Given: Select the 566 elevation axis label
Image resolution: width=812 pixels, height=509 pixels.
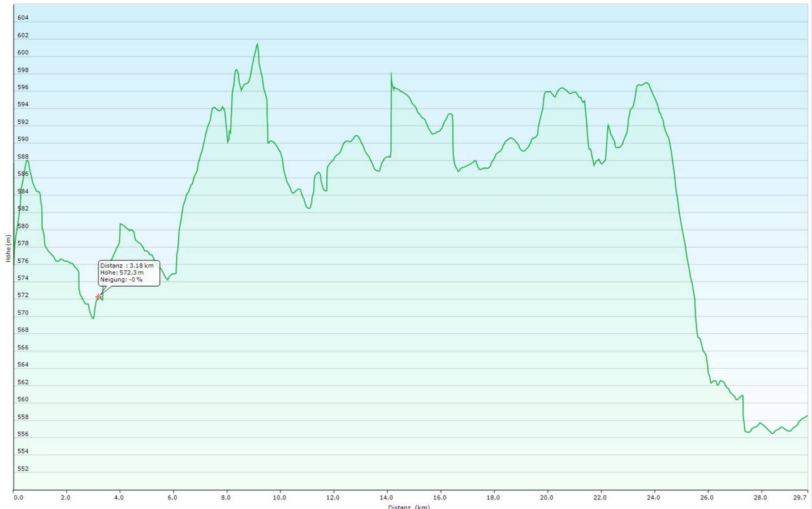Looking at the screenshot, I should 23,348.
